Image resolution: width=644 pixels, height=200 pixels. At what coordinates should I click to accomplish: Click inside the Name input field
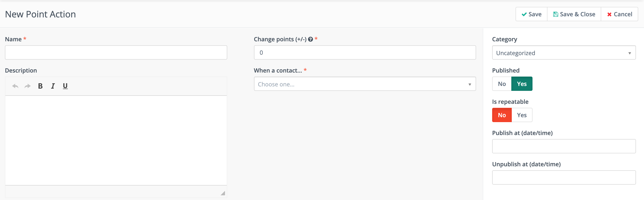coord(116,52)
